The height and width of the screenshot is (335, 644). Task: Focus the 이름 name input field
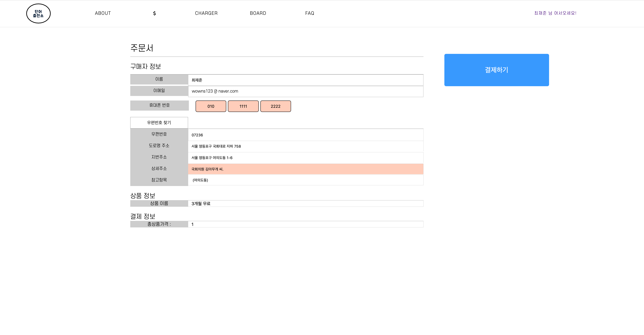tap(306, 80)
